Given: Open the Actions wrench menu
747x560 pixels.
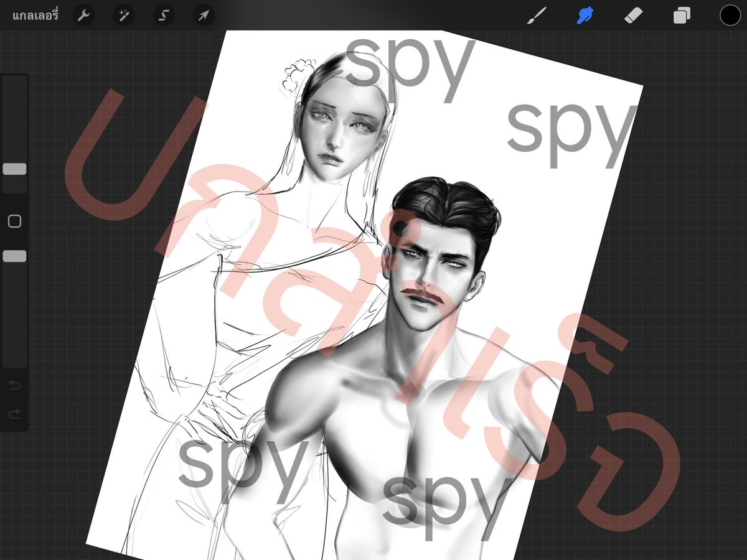Looking at the screenshot, I should (83, 16).
